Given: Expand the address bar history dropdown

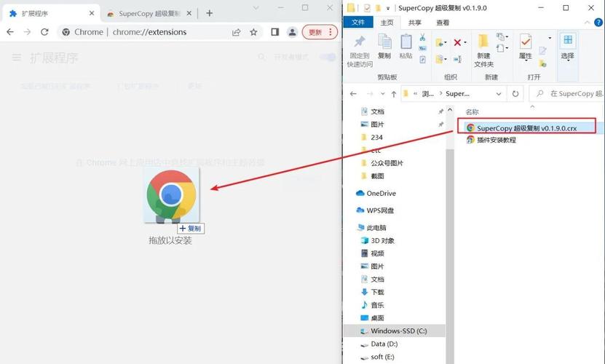Looking at the screenshot, I should coord(499,94).
